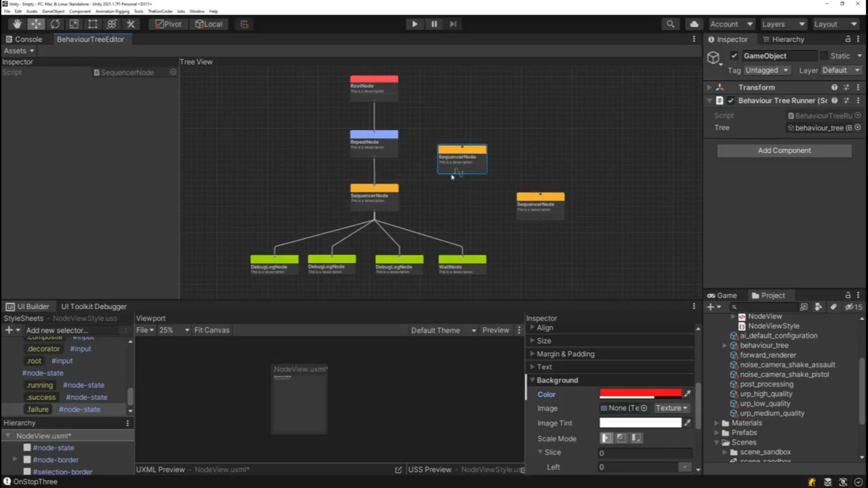Switch to the UI Toolkit Debugger tab
Screen dimensions: 868x488
tap(94, 306)
